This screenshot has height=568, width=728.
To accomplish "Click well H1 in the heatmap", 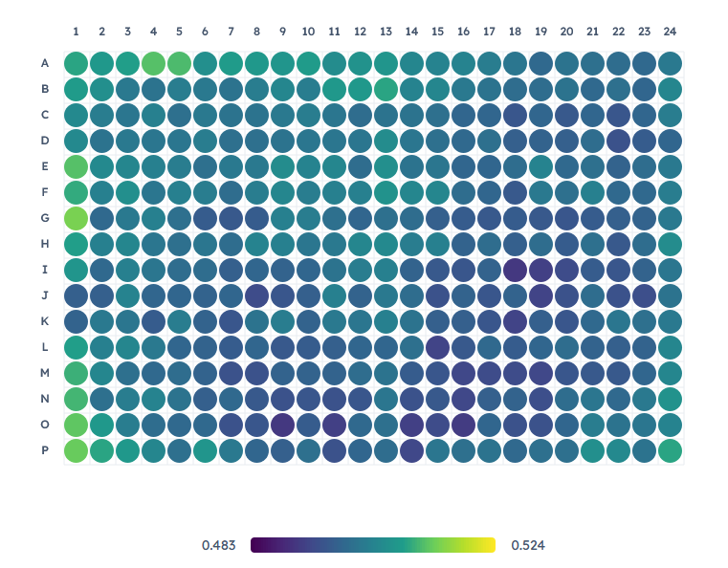I will pyautogui.click(x=77, y=244).
